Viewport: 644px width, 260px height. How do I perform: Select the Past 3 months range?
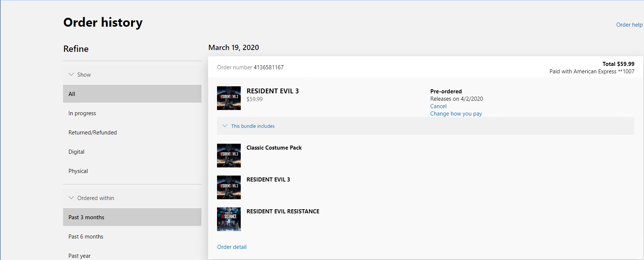click(x=132, y=217)
